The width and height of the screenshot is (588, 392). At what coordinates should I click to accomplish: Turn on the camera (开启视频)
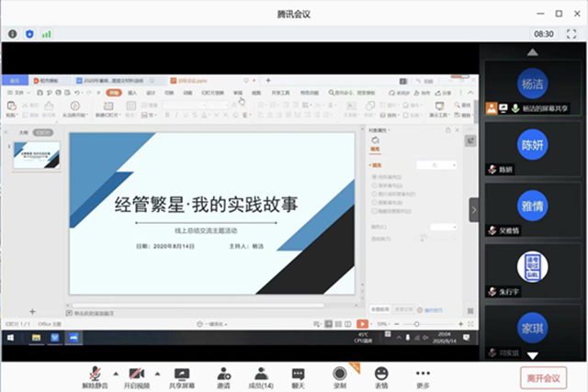point(137,376)
